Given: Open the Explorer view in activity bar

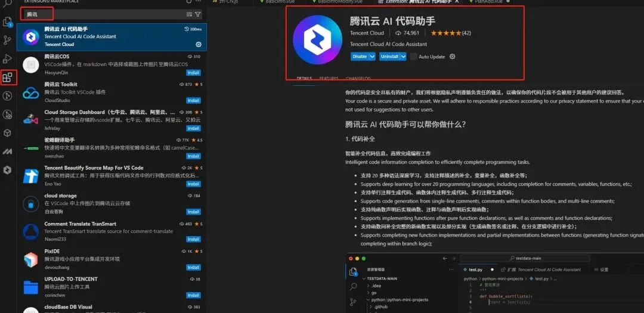Looking at the screenshot, I should (8, 22).
